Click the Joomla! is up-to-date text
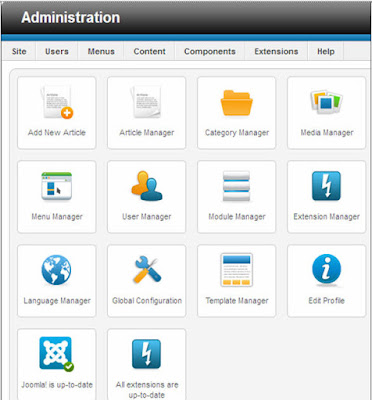This screenshot has height=400, width=372. (x=57, y=385)
